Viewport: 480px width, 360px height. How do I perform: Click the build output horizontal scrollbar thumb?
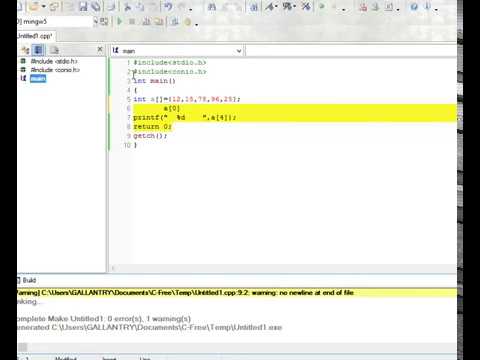[23, 347]
